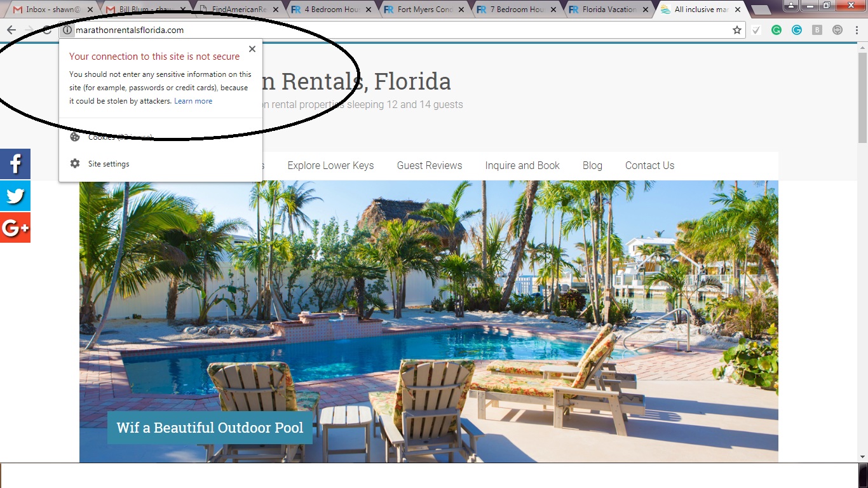The width and height of the screenshot is (868, 488).
Task: Open the Inquire and Book page
Action: pyautogui.click(x=522, y=165)
